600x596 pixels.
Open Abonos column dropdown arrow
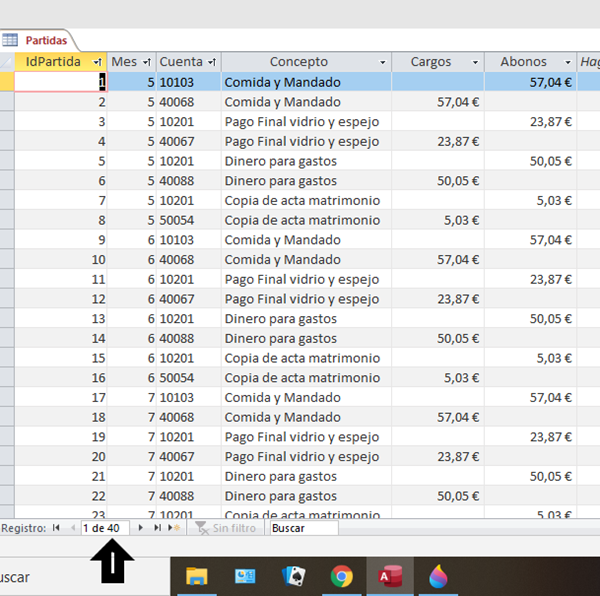[569, 62]
